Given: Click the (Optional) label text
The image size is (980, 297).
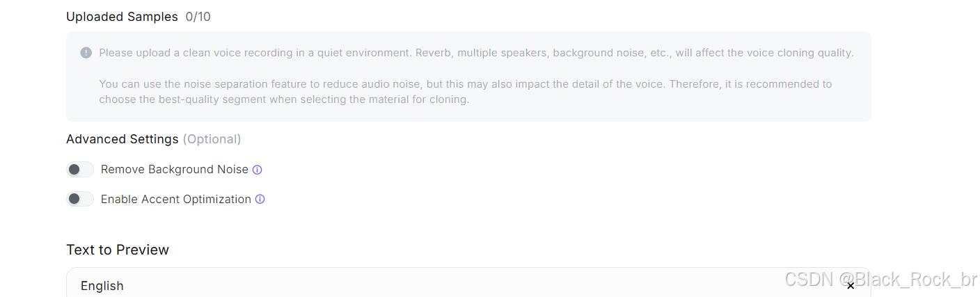Looking at the screenshot, I should pyautogui.click(x=212, y=139).
